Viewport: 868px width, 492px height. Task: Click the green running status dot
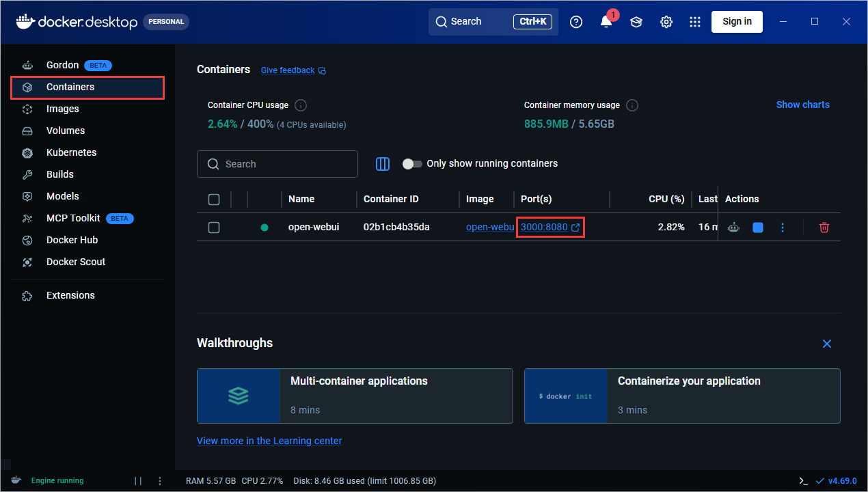point(265,228)
